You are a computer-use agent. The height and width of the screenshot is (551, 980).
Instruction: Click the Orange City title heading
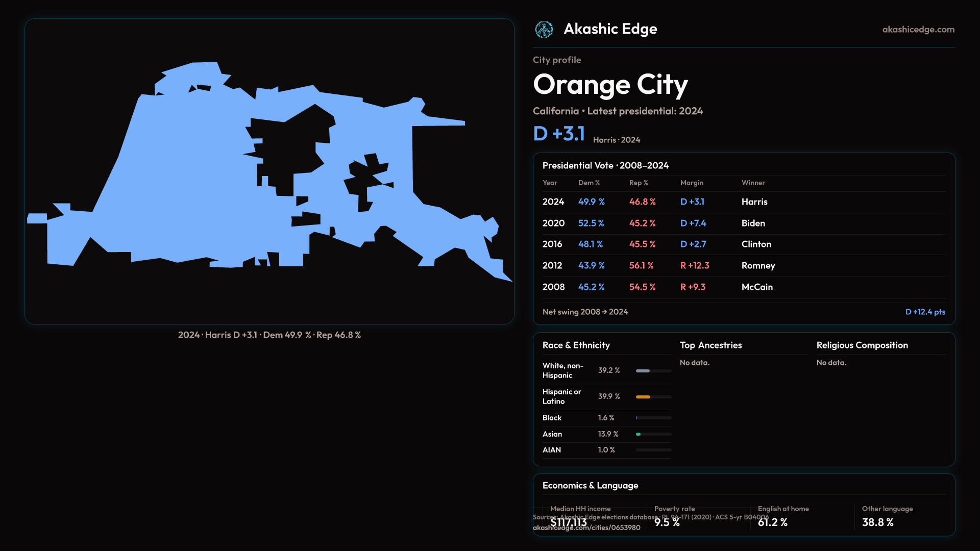610,84
